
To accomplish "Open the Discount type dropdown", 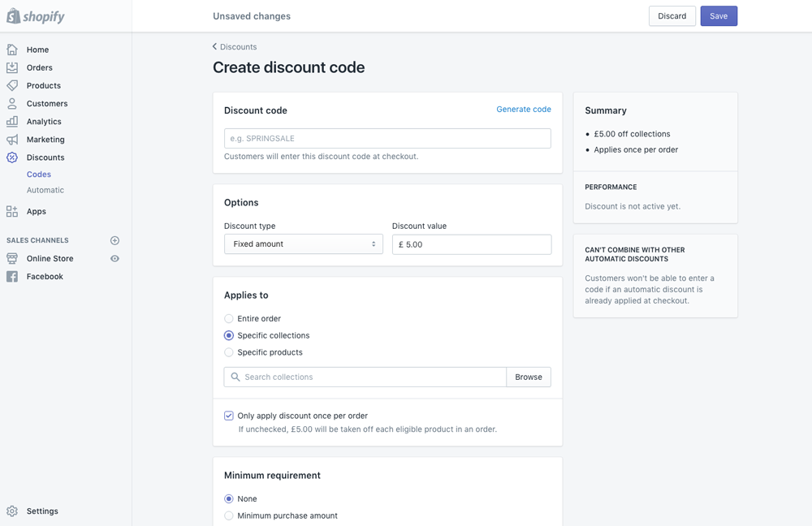I will 303,244.
